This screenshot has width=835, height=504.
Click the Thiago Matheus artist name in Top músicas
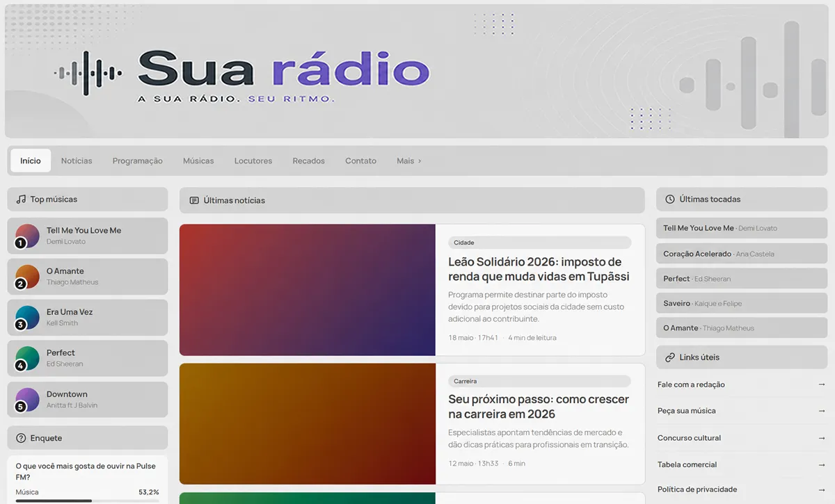coord(72,282)
